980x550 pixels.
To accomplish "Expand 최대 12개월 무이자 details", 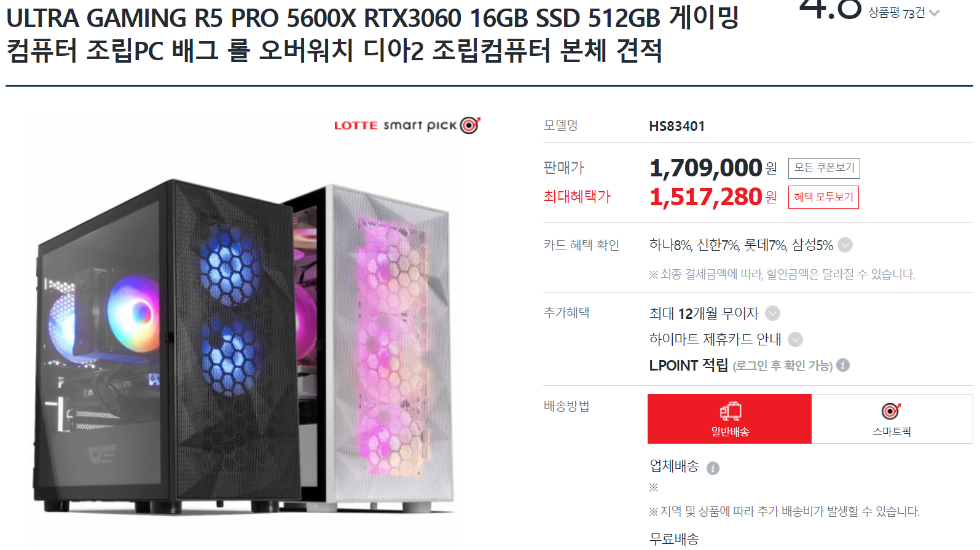I will (x=772, y=313).
